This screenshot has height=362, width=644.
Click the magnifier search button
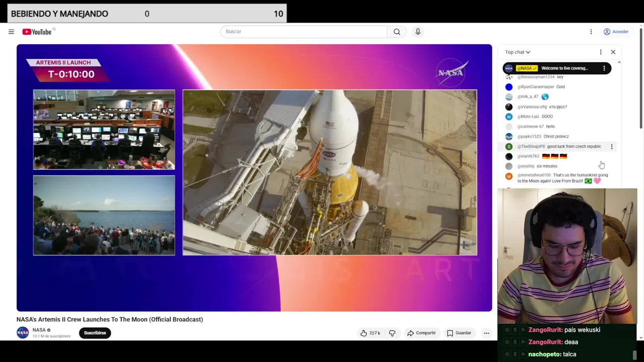tap(397, 31)
